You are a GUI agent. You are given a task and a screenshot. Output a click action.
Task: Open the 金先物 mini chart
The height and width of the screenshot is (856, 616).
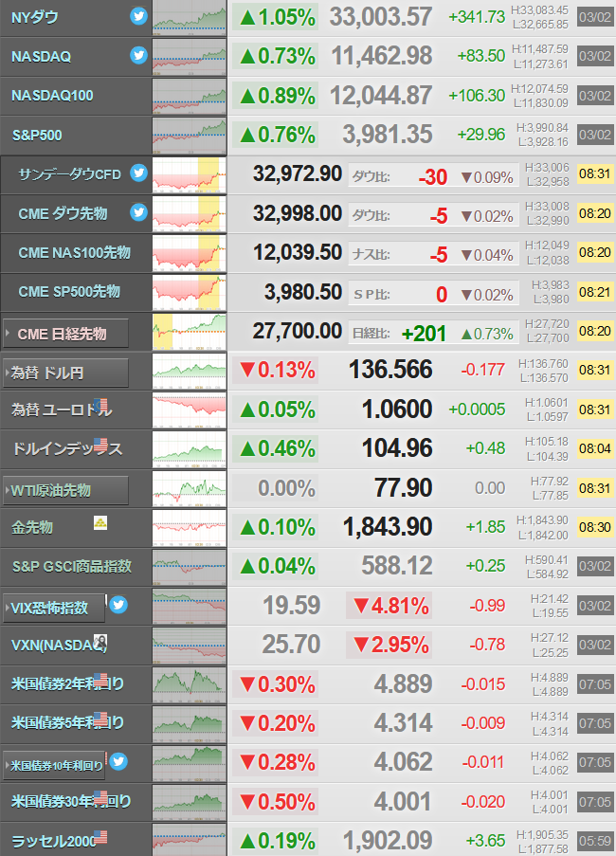point(190,527)
